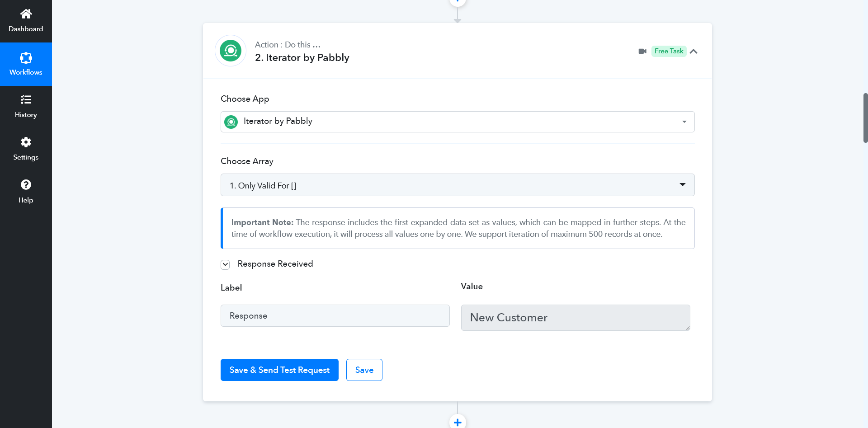Screen dimensions: 868x428
Task: Click the Save button
Action: (x=364, y=370)
